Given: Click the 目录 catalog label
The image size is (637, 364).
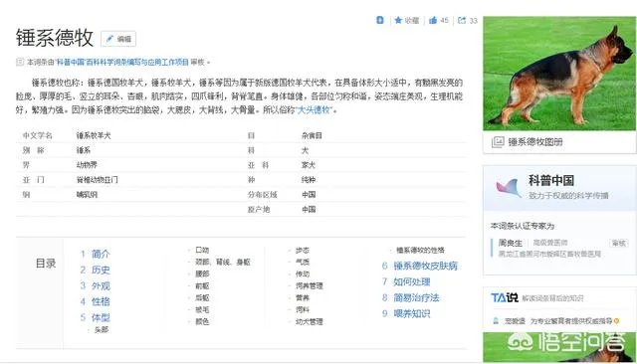Looking at the screenshot, I should coord(46,264).
